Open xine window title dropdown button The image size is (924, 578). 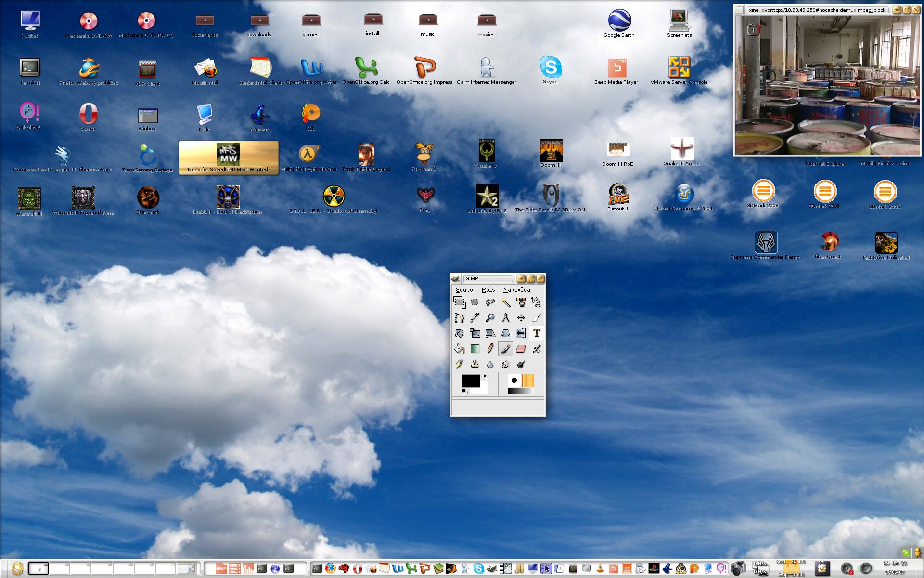pos(897,10)
